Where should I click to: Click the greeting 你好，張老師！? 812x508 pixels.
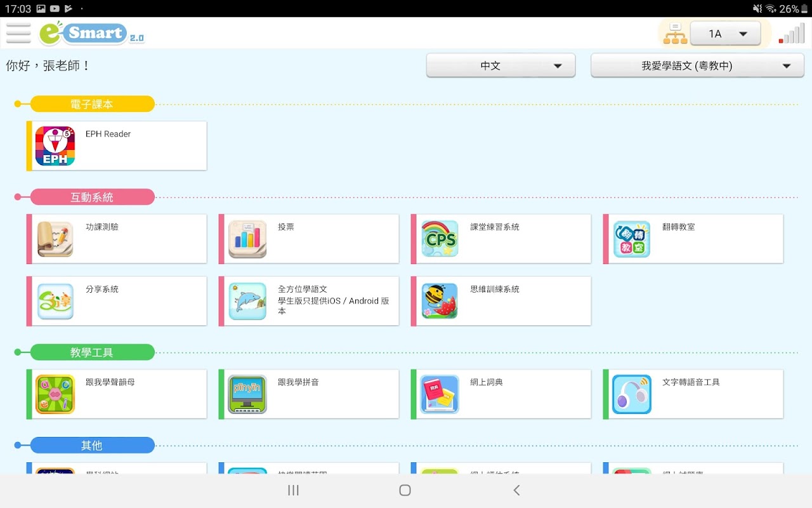tap(48, 65)
